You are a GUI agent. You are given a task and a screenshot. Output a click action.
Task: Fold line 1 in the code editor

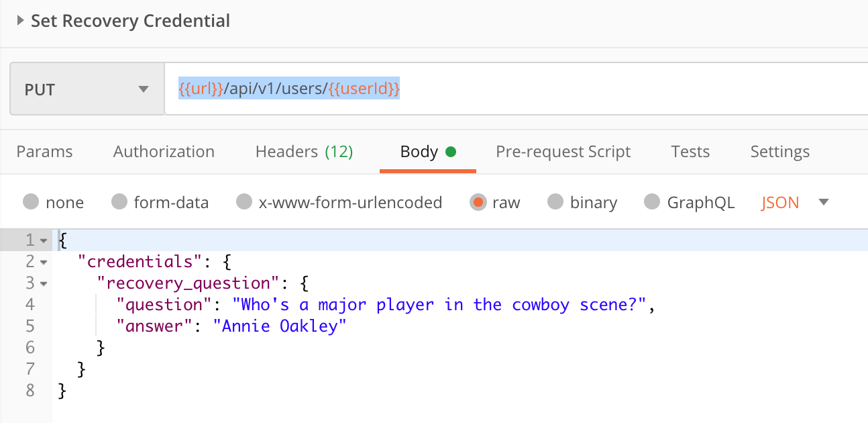(44, 240)
